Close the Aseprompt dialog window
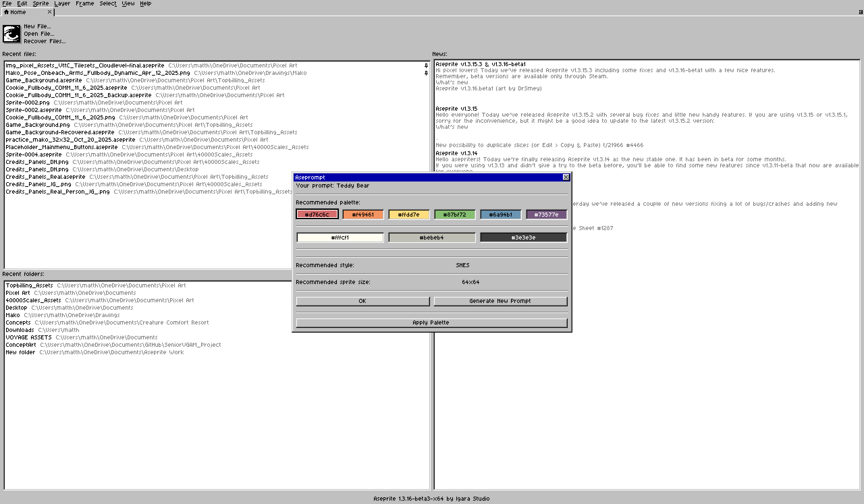The width and height of the screenshot is (864, 504). (x=566, y=177)
